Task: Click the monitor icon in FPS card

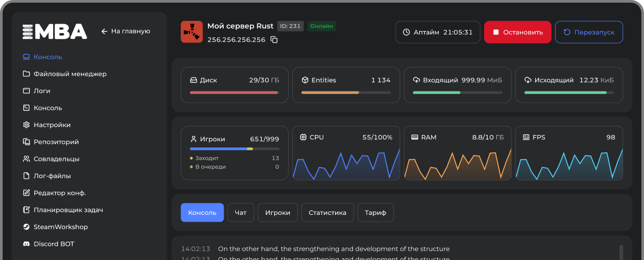Action: coord(526,137)
